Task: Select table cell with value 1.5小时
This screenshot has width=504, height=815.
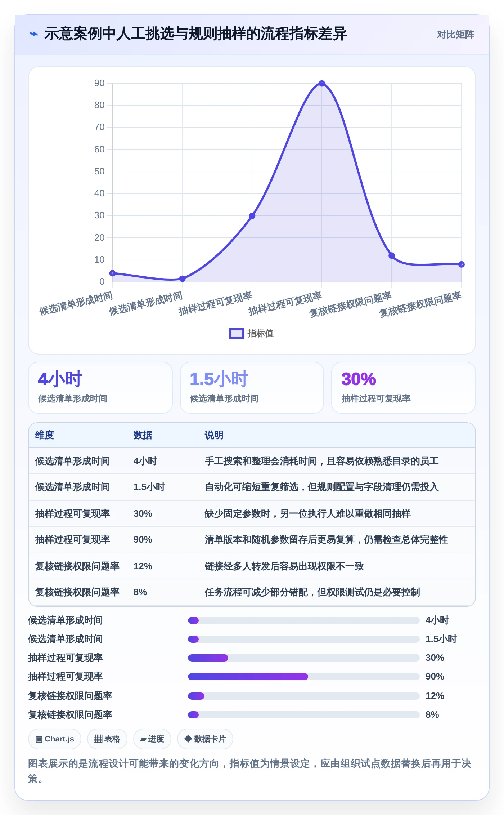Action: 149,487
